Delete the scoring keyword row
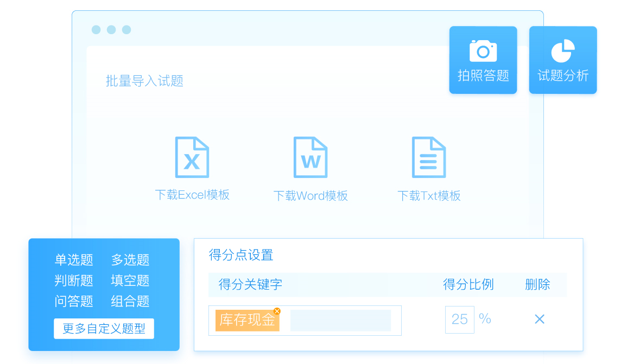Viewport: 627px width, 364px height. 539,320
